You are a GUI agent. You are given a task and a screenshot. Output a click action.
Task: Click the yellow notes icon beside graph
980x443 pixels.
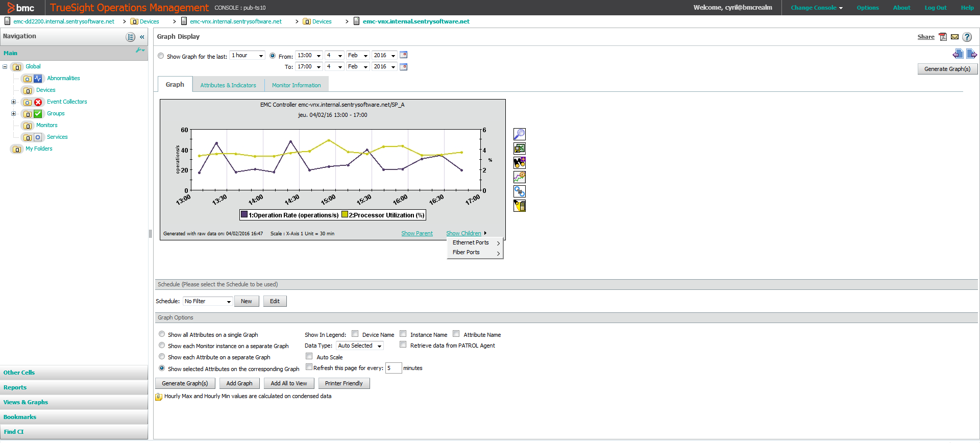519,206
